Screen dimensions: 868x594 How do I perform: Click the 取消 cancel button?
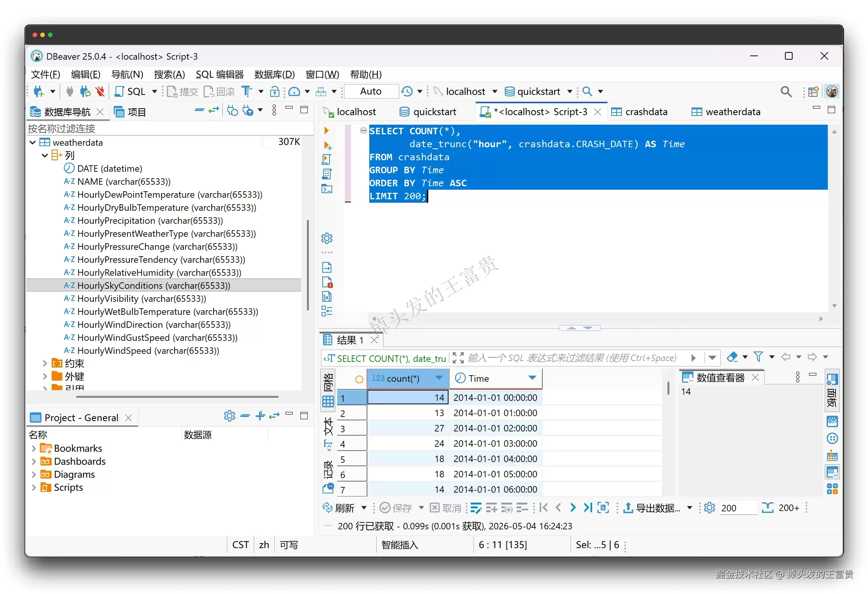[445, 508]
